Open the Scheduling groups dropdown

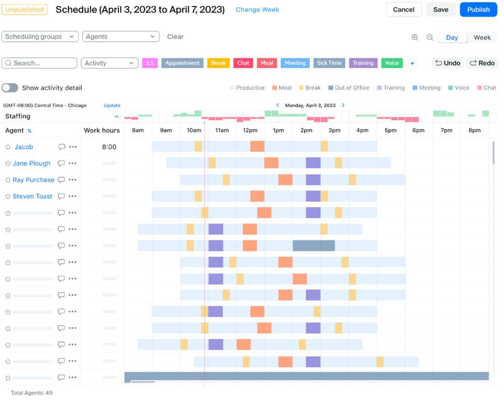pyautogui.click(x=40, y=36)
